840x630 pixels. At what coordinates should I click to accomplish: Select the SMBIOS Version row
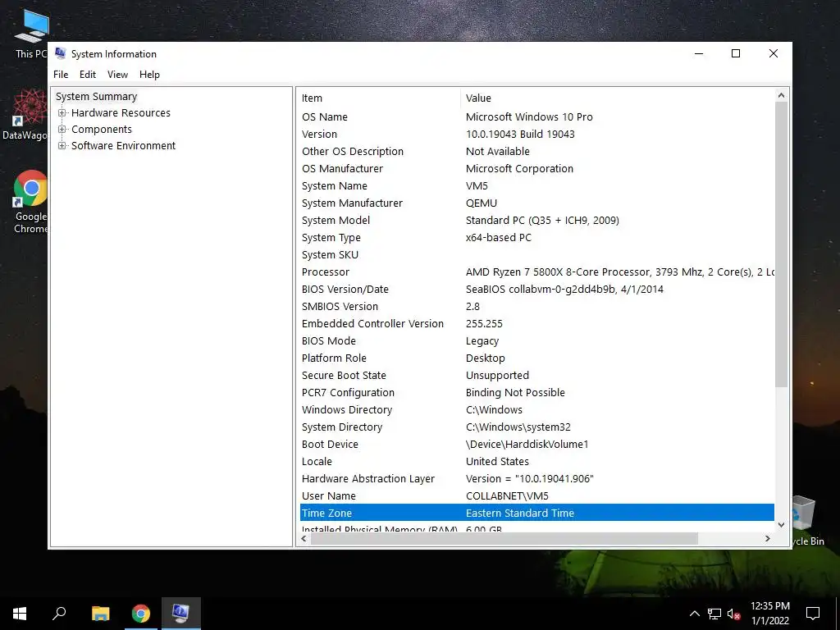536,307
